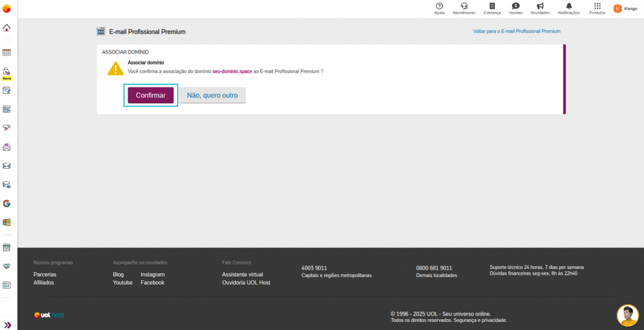Open Produtos grid menu
The width and height of the screenshot is (644, 330).
[597, 8]
